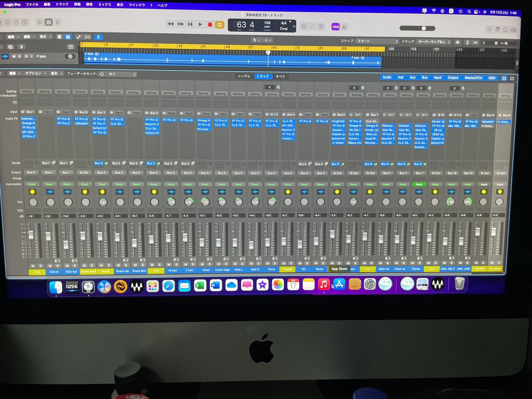Click the Automation show/hide icon
The image size is (532, 399).
pyautogui.click(x=78, y=37)
